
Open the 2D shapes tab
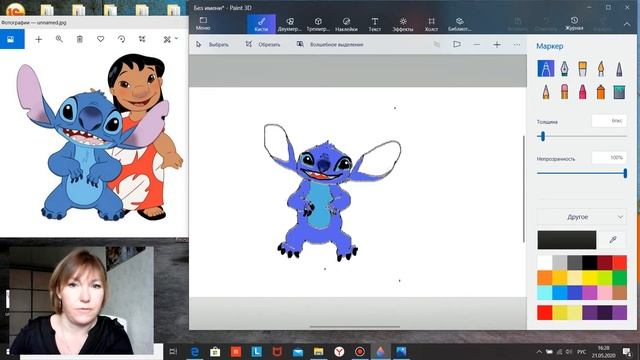(x=289, y=24)
